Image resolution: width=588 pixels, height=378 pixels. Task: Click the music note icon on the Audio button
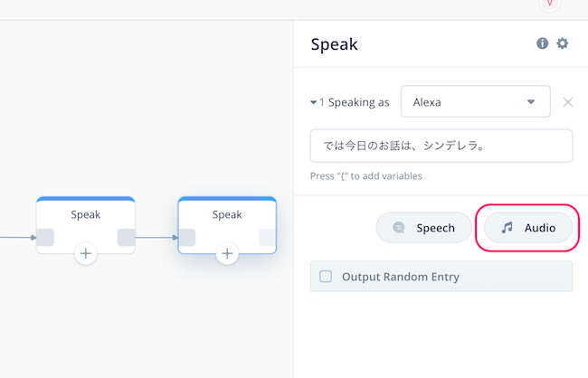(x=507, y=228)
